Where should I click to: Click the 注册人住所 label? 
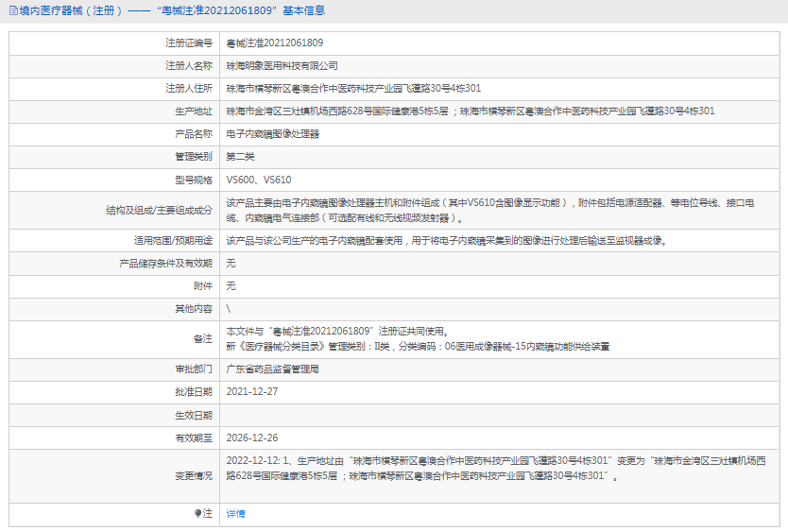coord(189,89)
